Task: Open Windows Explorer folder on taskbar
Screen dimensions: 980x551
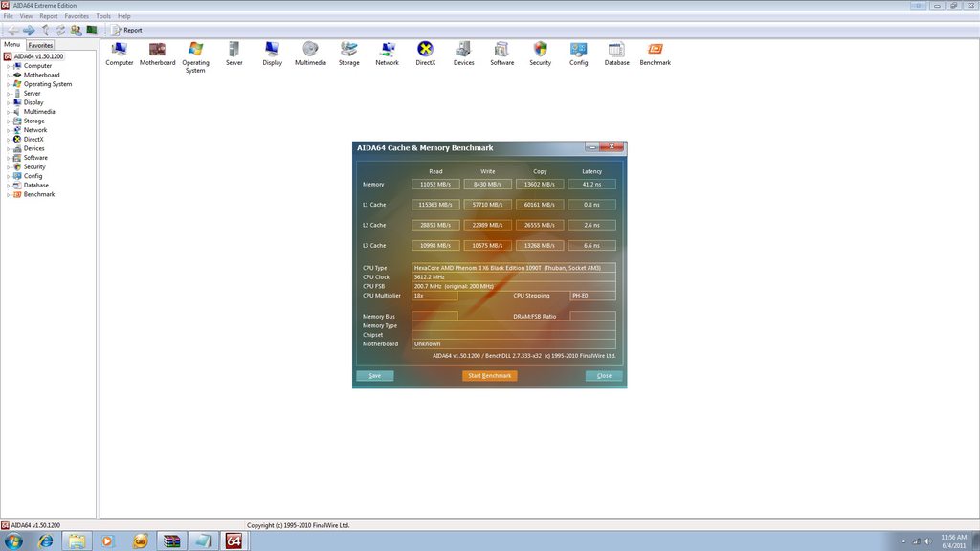Action: click(77, 541)
